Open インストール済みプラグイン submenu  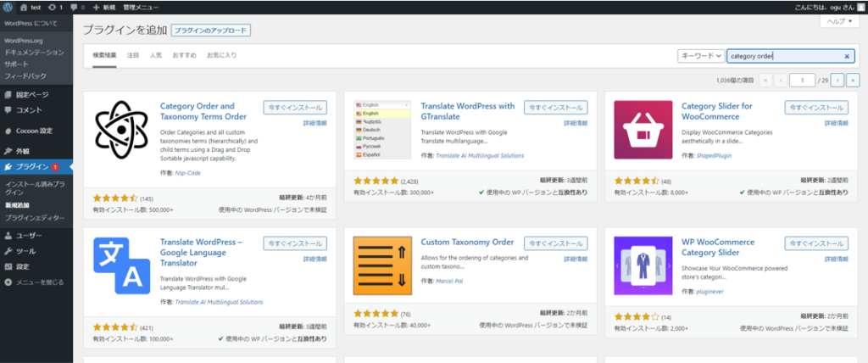click(x=34, y=187)
